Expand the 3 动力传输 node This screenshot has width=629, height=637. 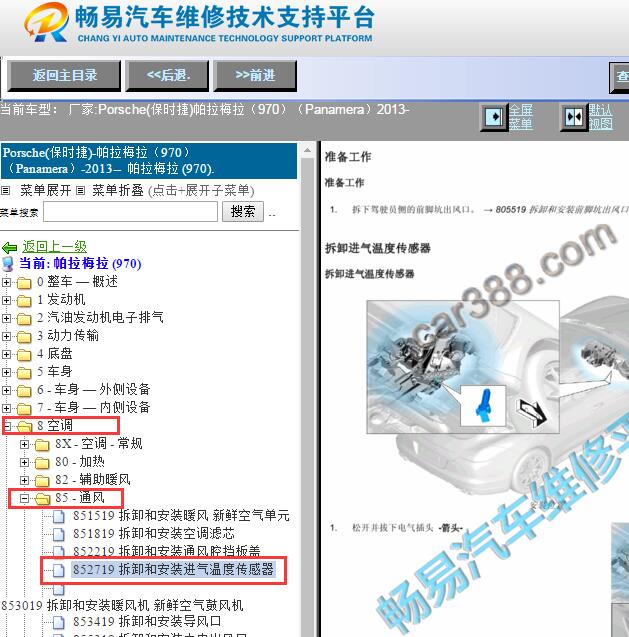(x=6, y=336)
